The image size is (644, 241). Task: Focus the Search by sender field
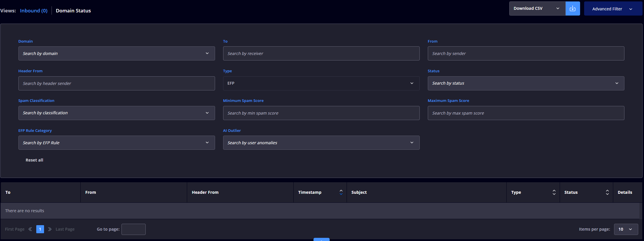point(526,54)
